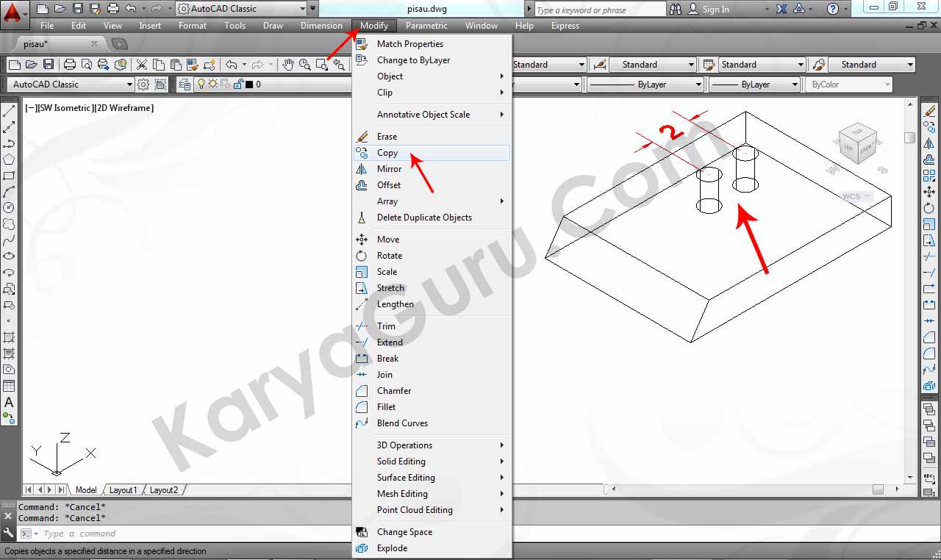941x560 pixels.
Task: Switch to the Layout1 tab
Action: pyautogui.click(x=124, y=490)
